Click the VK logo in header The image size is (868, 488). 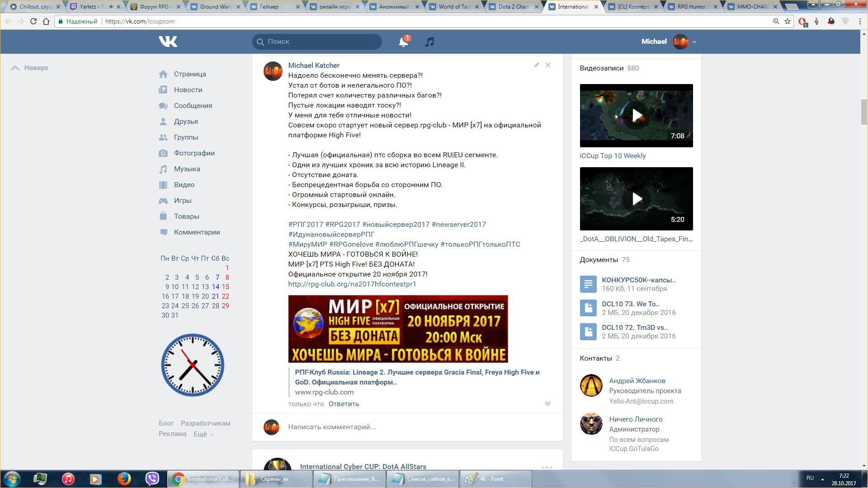(168, 42)
